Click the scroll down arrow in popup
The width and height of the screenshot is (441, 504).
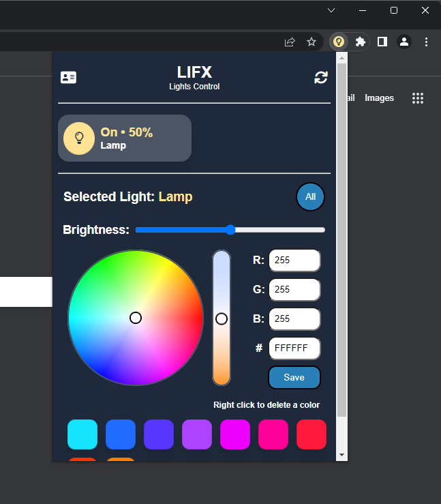click(x=341, y=455)
